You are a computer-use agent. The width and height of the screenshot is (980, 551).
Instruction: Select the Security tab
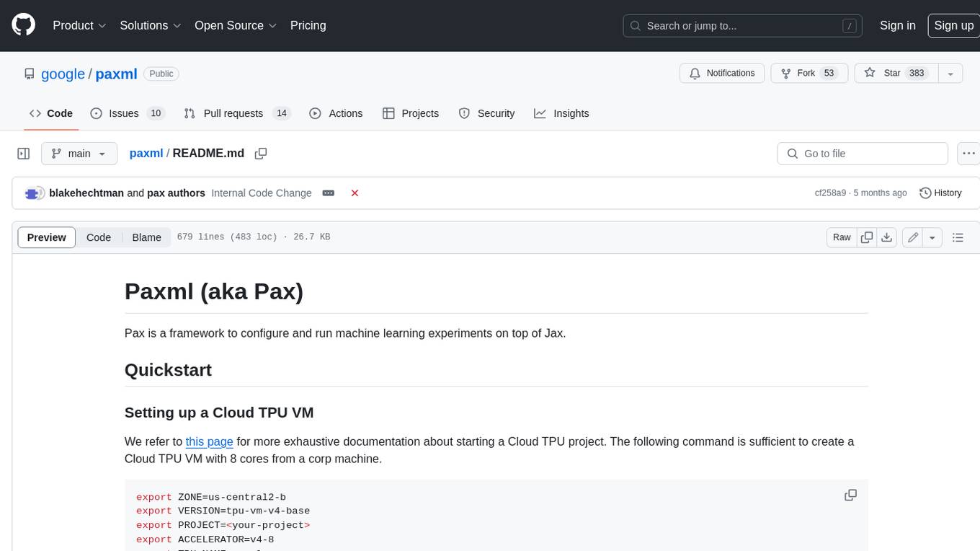(x=487, y=113)
